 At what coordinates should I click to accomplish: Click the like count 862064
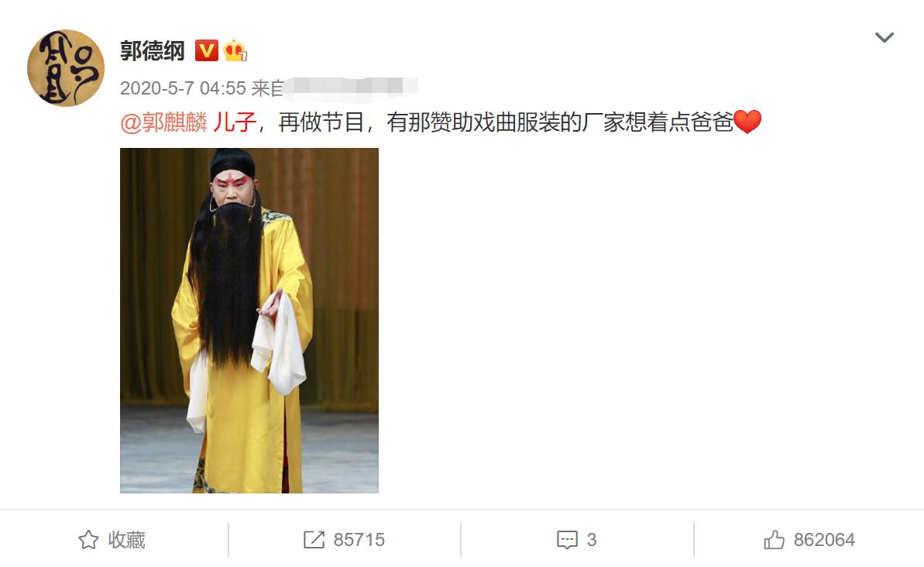(x=824, y=539)
